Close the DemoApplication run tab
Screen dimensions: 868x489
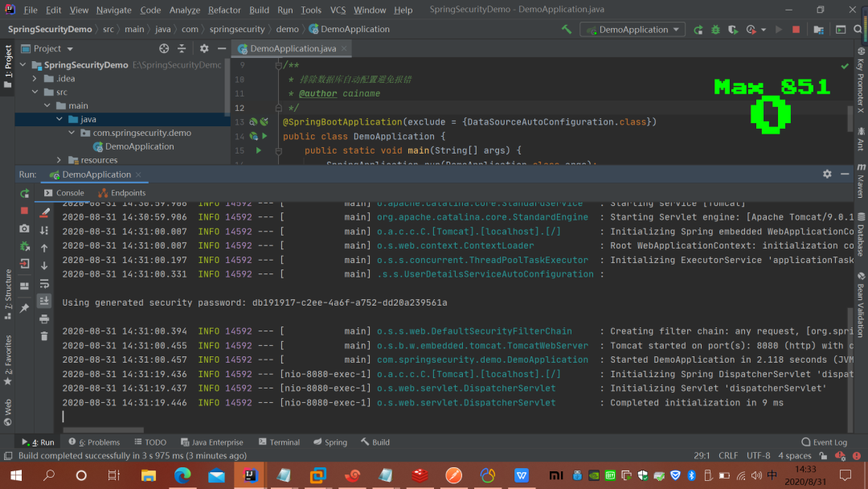(138, 175)
